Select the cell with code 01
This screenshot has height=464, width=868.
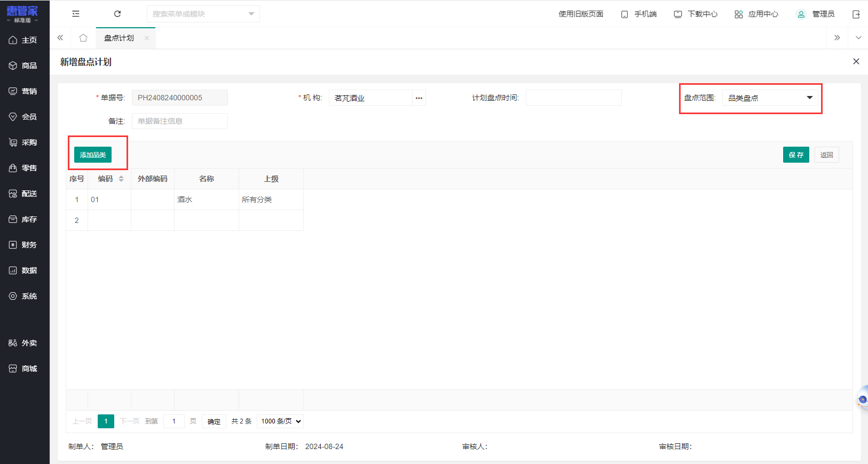pyautogui.click(x=109, y=199)
